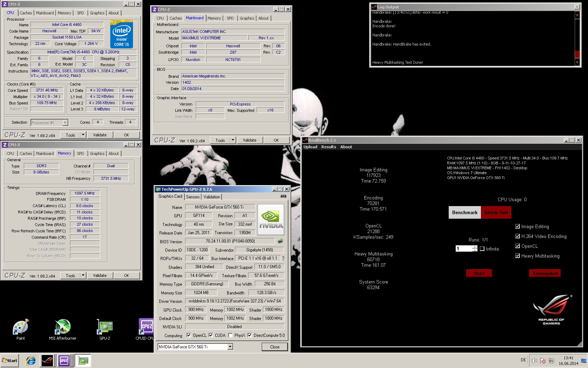Click Start button in RealBench
The height and width of the screenshot is (368, 588).
pos(479,273)
